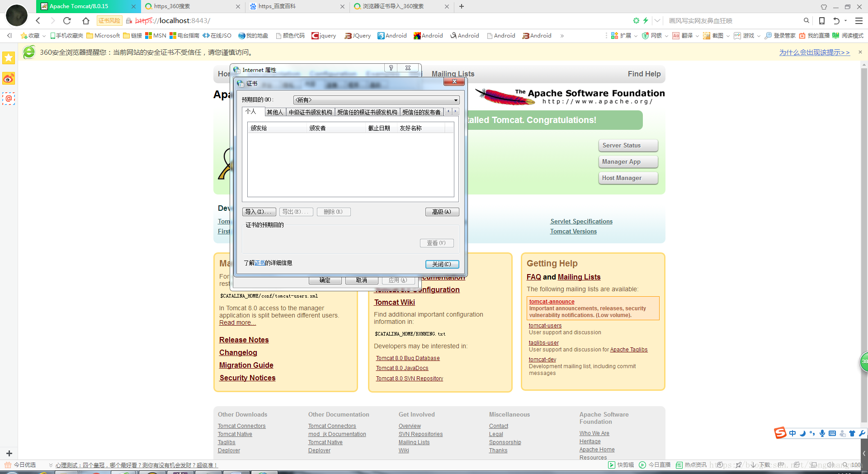Go back with the browser back arrow
Screen dimensions: 868x474
coord(38,20)
